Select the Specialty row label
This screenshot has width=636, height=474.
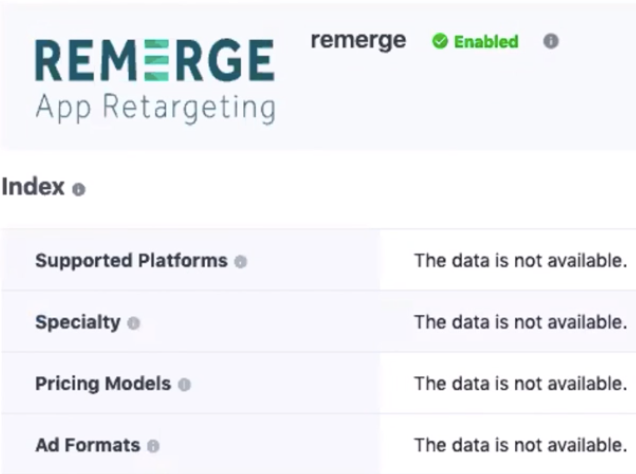point(77,322)
